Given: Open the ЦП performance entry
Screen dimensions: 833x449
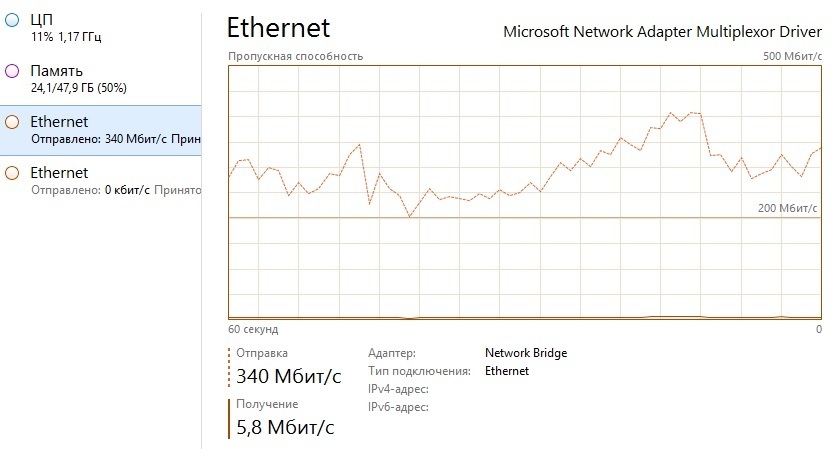Looking at the screenshot, I should 100,28.
